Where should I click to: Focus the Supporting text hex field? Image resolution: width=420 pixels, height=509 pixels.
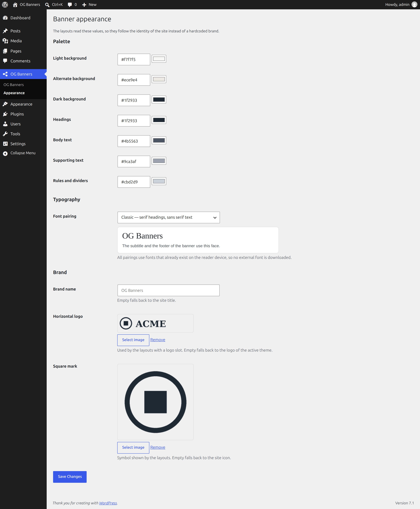click(x=134, y=162)
